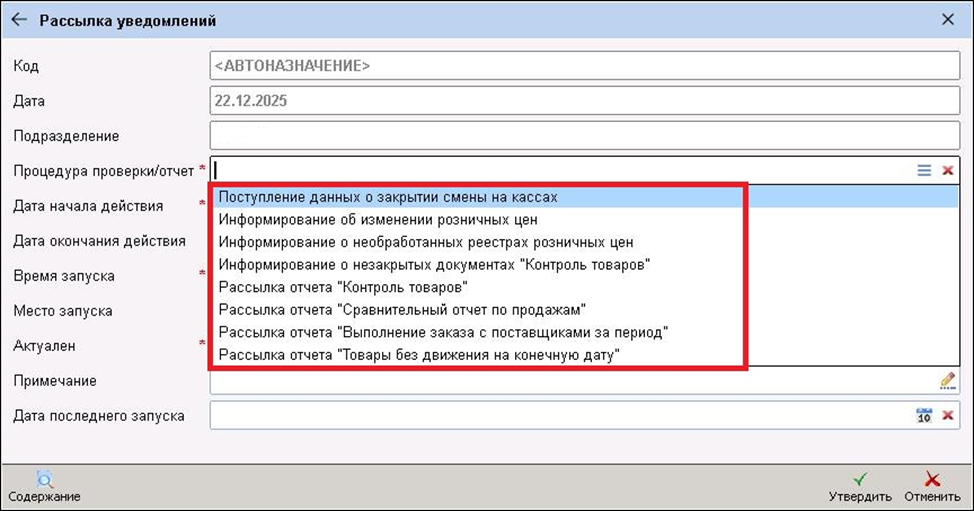Select Поступление данных о закрытии смены на кассах

pos(388,197)
